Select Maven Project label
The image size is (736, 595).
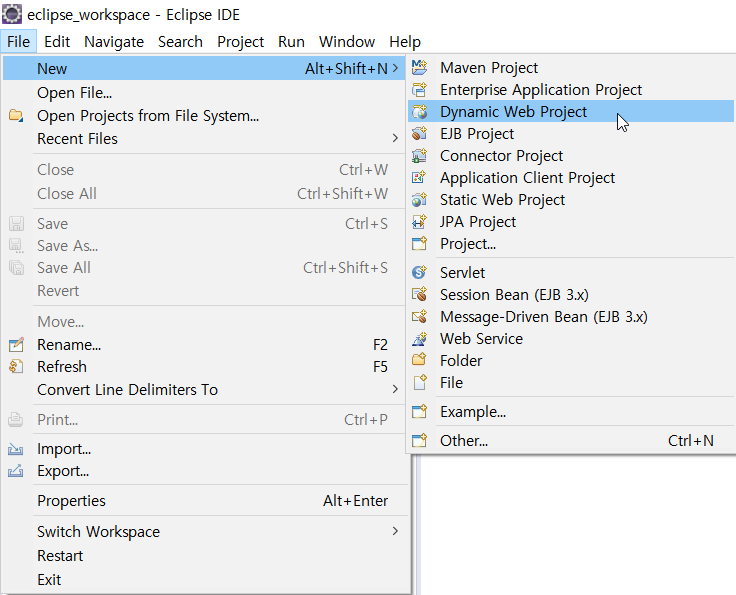[489, 68]
